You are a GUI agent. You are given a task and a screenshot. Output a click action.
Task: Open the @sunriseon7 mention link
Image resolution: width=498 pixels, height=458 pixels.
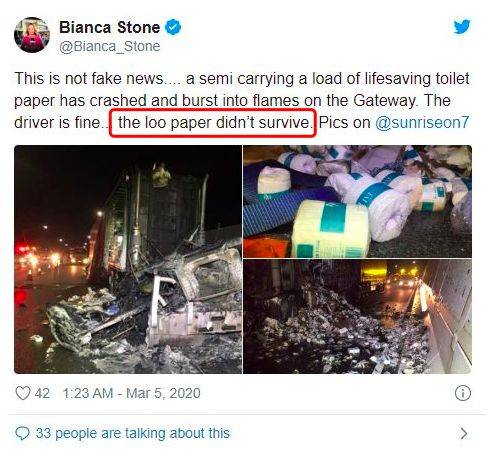(x=422, y=122)
